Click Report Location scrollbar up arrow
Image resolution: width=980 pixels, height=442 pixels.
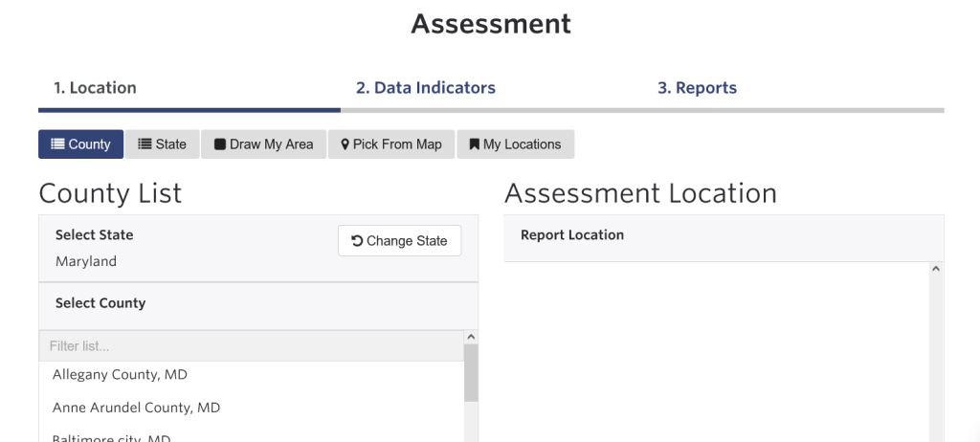point(936,269)
